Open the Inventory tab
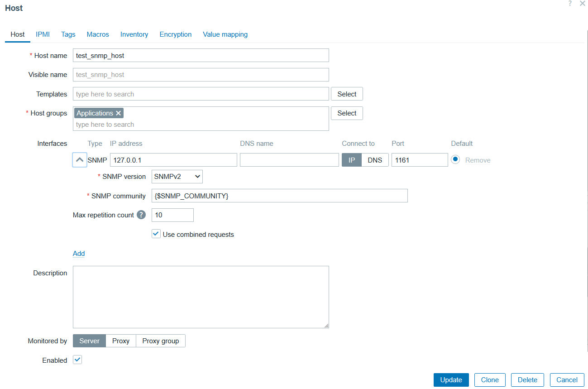Screen dimensions: 588x389 (x=134, y=34)
